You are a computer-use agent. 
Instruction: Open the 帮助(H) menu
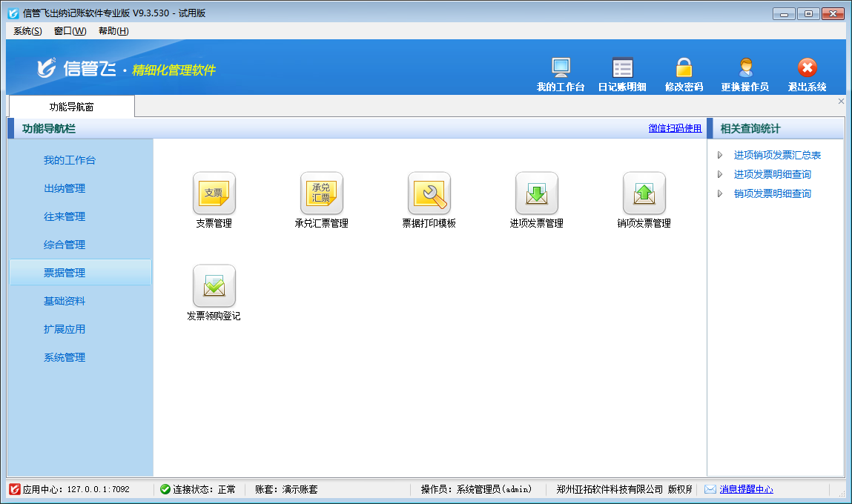[113, 31]
